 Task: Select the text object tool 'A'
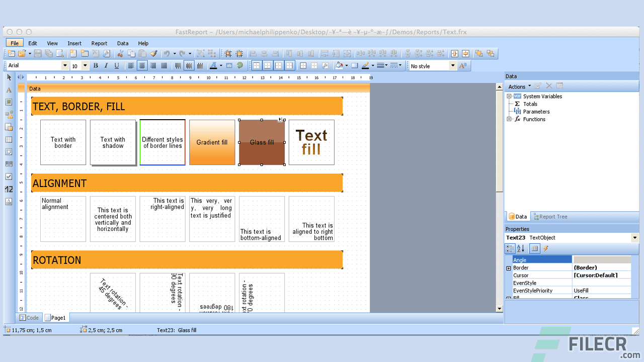tap(9, 90)
